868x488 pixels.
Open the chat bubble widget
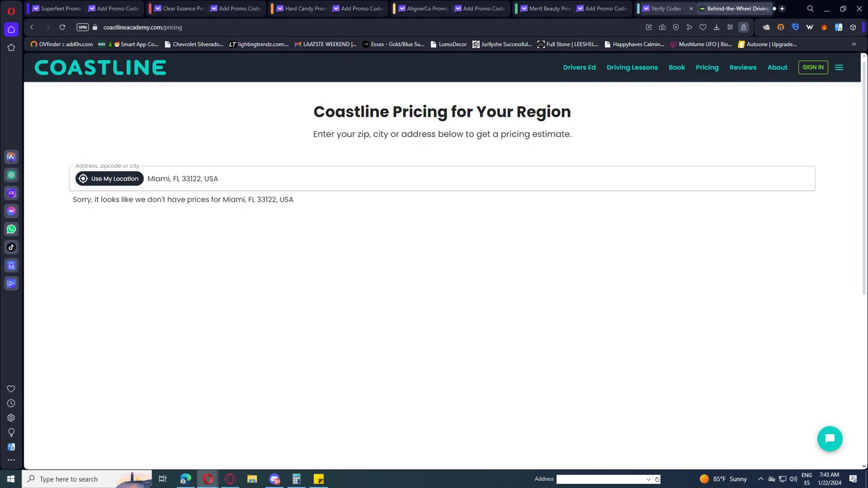830,438
